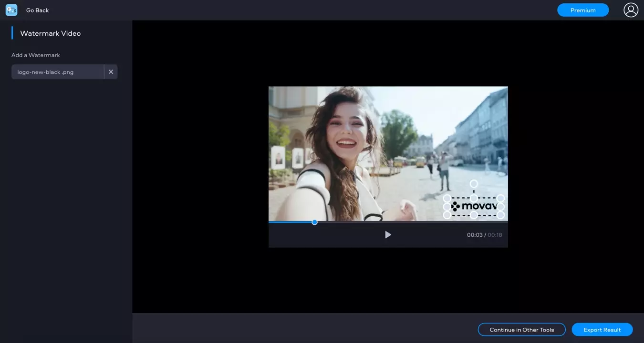This screenshot has width=644, height=343.
Task: Click the 00:03 current time readout
Action: click(475, 235)
